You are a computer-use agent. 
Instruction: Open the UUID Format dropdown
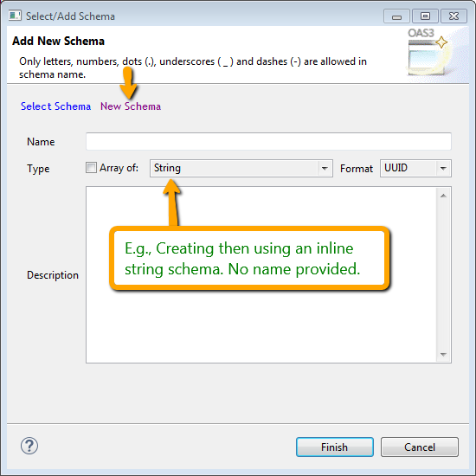pyautogui.click(x=415, y=168)
